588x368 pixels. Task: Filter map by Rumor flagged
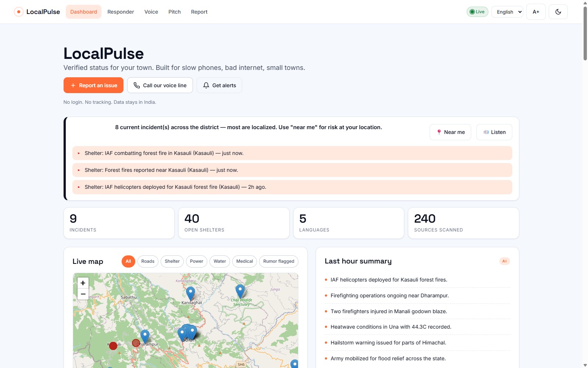pos(279,261)
